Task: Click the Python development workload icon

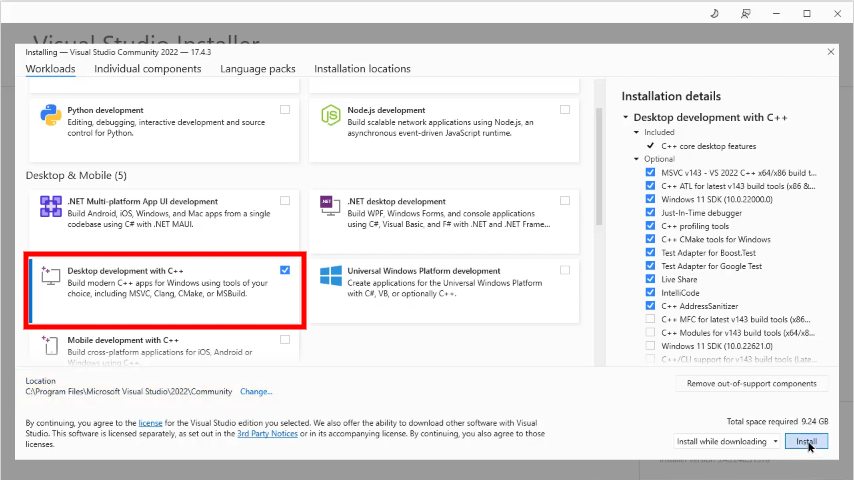Action: click(51, 114)
